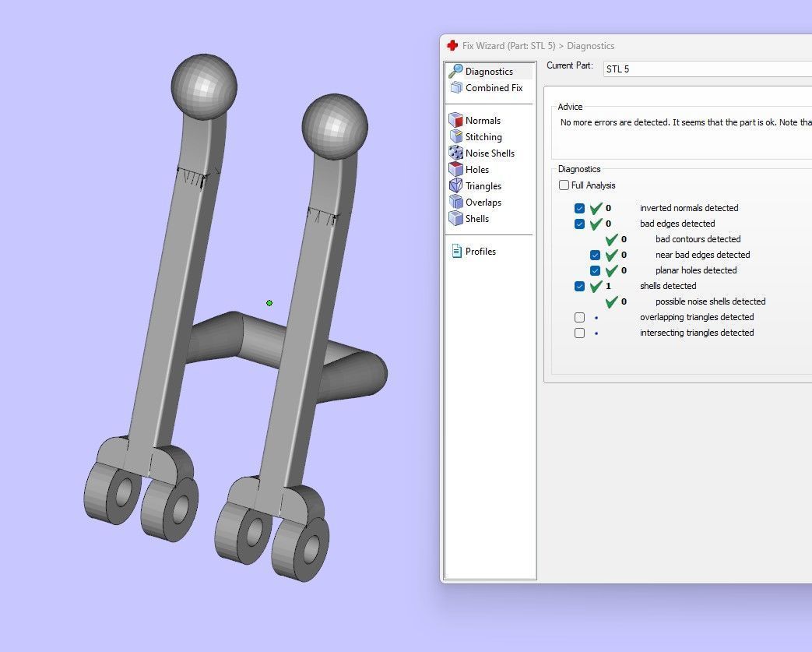Uncheck near bad edges detected checkbox
Image resolution: width=812 pixels, height=652 pixels.
(595, 255)
